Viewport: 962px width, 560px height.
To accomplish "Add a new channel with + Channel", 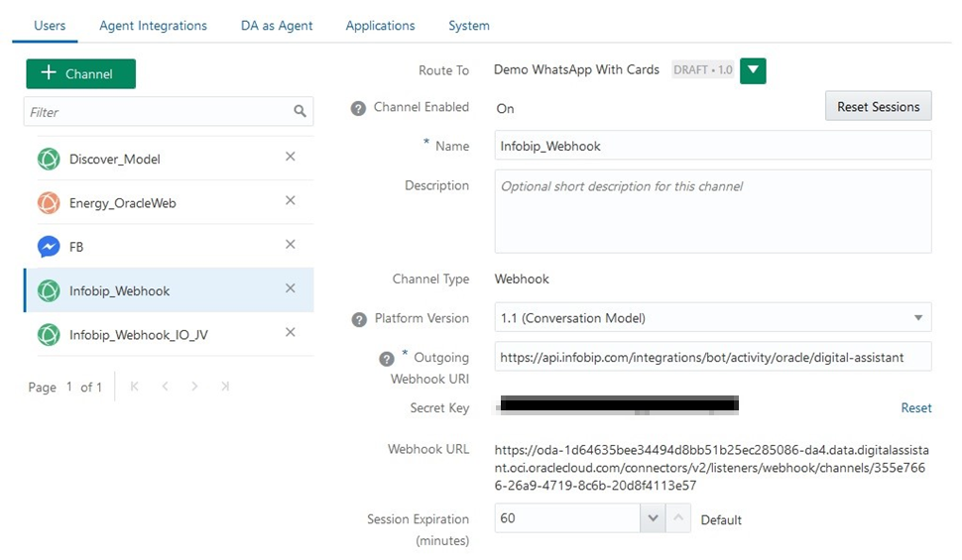I will (x=80, y=74).
